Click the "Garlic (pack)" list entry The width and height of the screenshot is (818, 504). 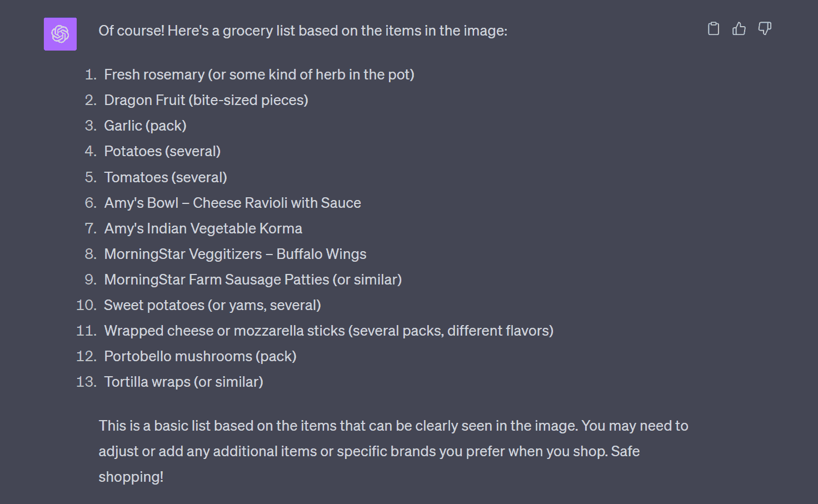click(x=145, y=126)
